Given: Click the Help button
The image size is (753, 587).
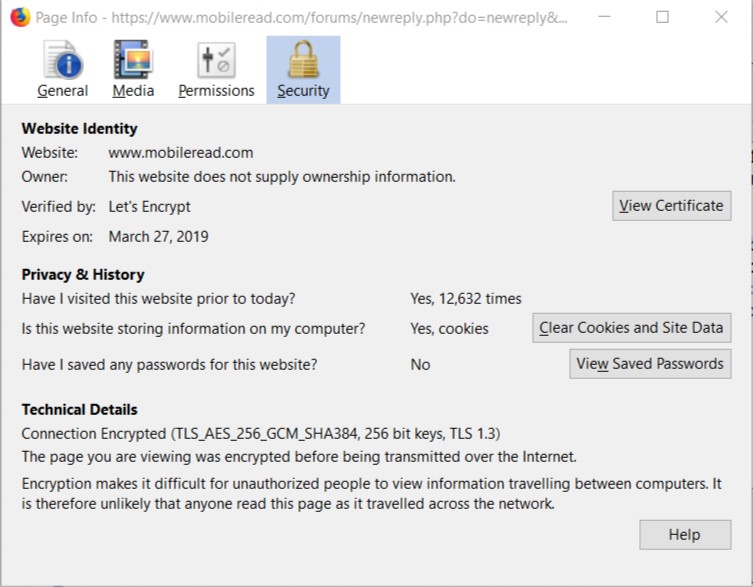Looking at the screenshot, I should [684, 535].
